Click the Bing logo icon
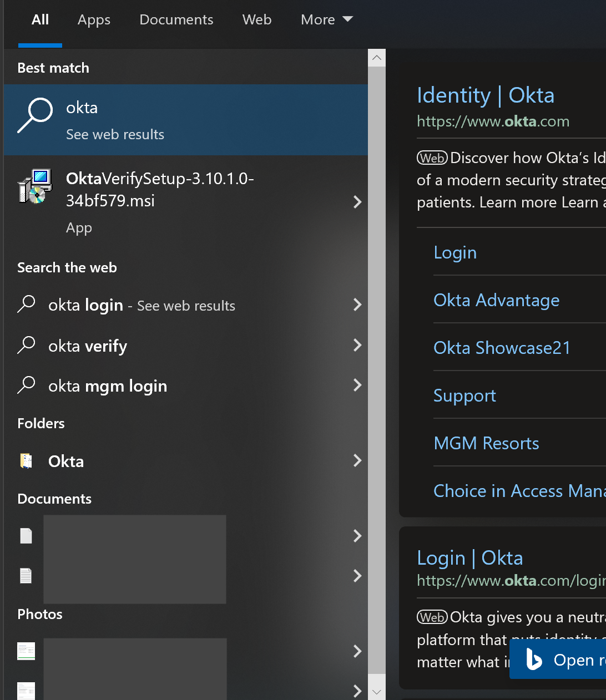 click(533, 659)
